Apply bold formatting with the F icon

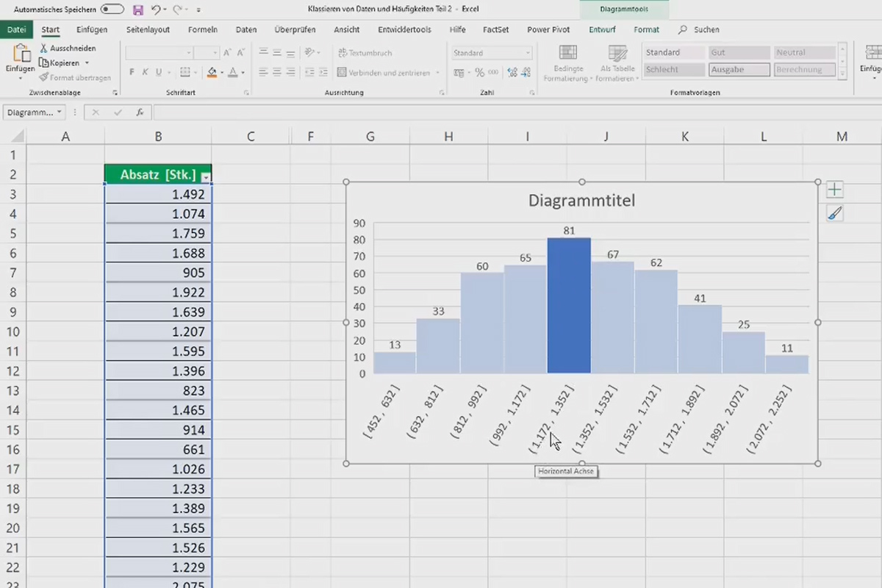(132, 72)
